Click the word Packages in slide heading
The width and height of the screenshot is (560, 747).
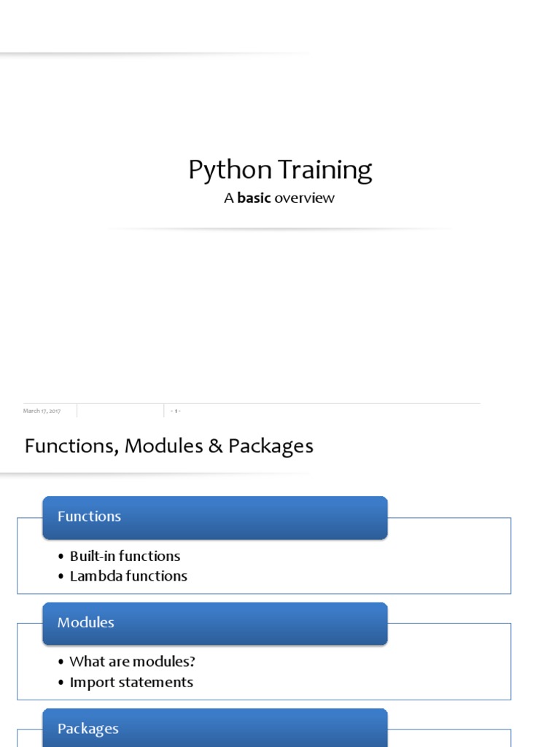pyautogui.click(x=271, y=446)
